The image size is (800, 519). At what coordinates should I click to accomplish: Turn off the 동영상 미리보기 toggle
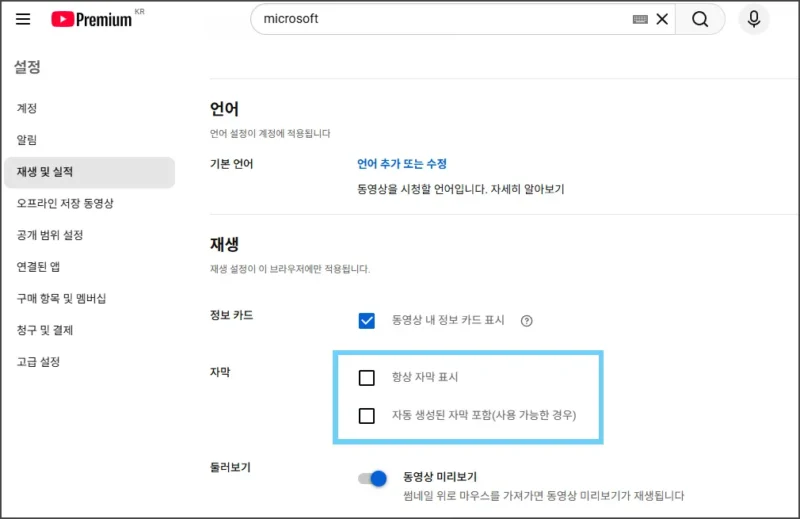[372, 478]
